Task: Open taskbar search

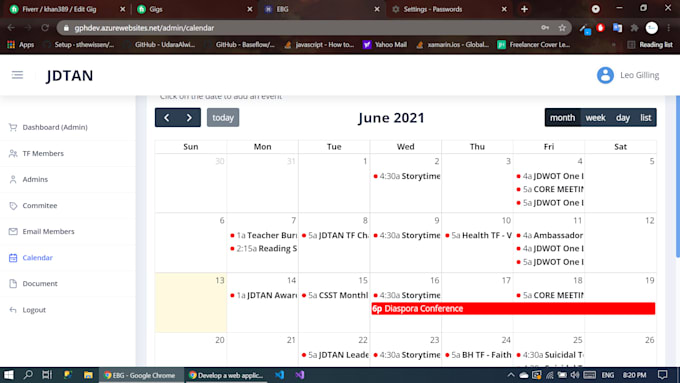Action: 28,375
